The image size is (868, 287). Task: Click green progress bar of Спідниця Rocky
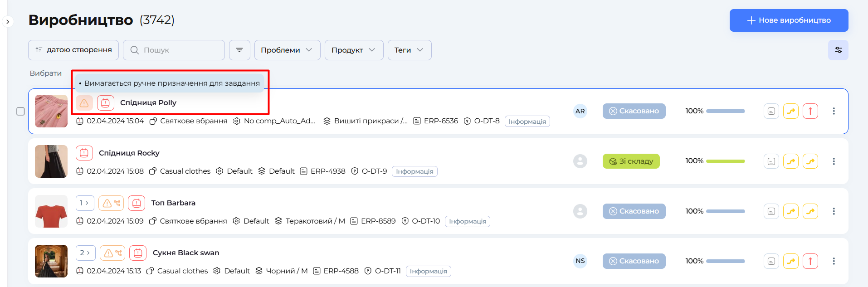725,161
